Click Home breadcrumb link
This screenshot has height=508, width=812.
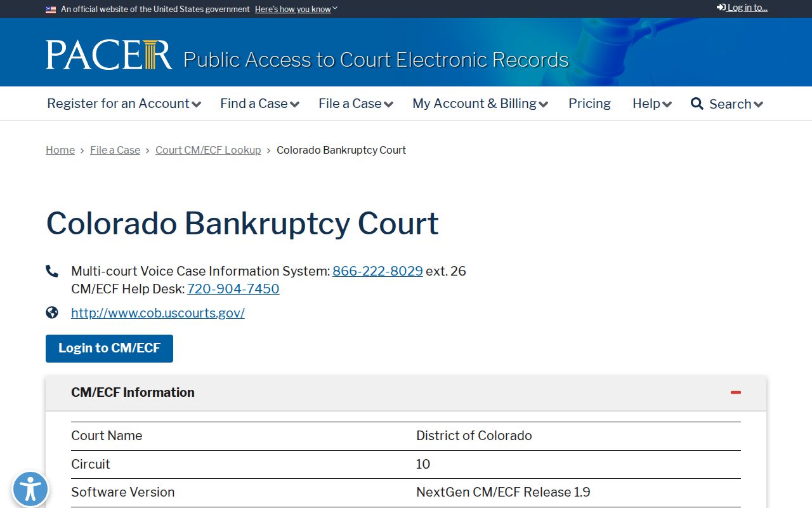pyautogui.click(x=60, y=150)
